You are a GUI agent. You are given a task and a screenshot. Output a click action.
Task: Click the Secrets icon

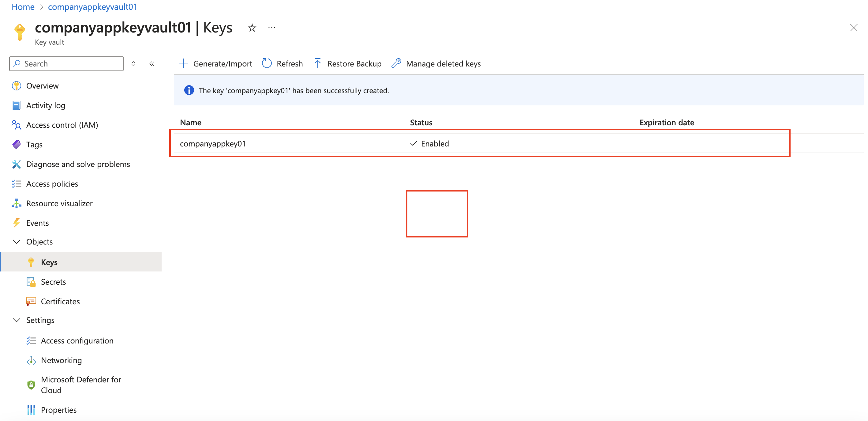click(x=31, y=282)
